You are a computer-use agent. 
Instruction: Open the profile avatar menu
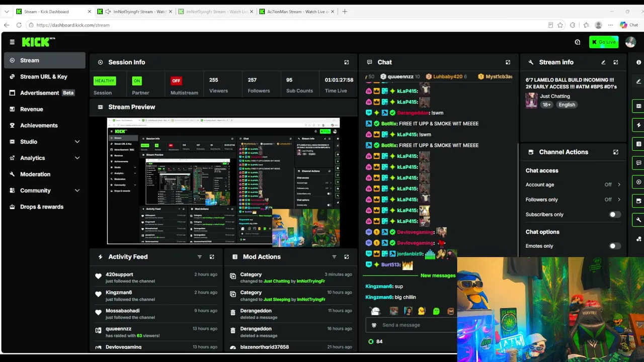[630, 42]
